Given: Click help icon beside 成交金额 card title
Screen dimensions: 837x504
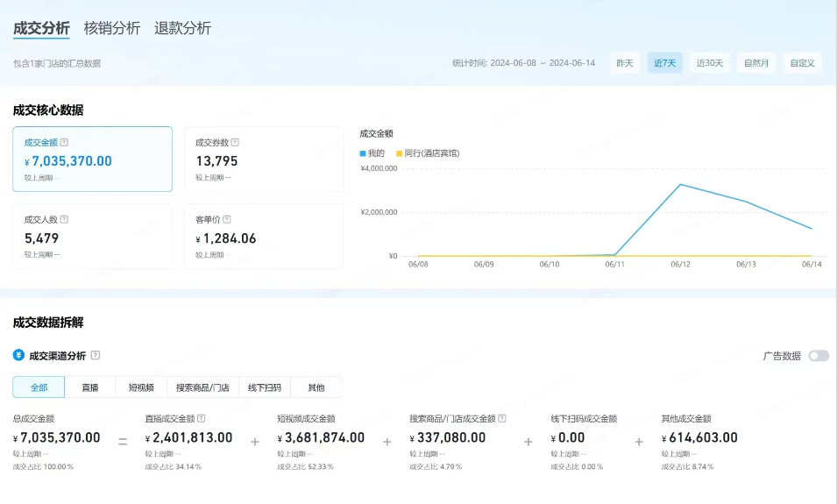Looking at the screenshot, I should pos(64,143).
